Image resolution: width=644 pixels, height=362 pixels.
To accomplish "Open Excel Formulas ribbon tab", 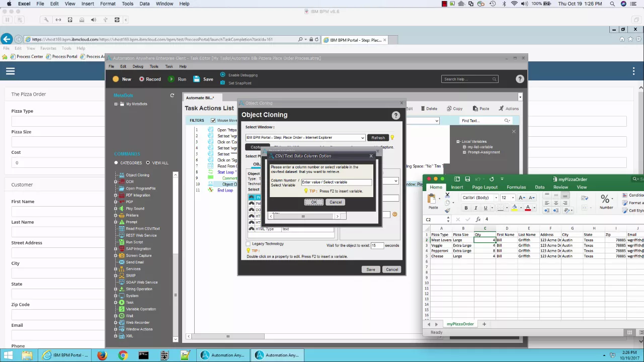I will tap(516, 187).
